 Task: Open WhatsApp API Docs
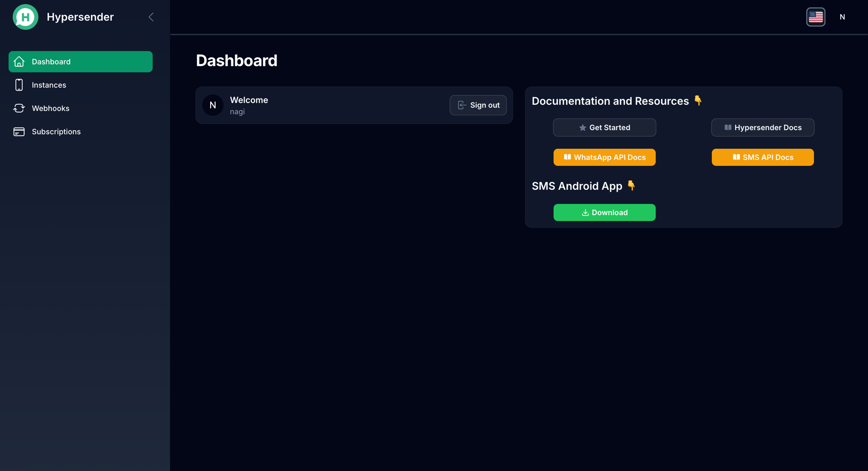[x=604, y=157]
